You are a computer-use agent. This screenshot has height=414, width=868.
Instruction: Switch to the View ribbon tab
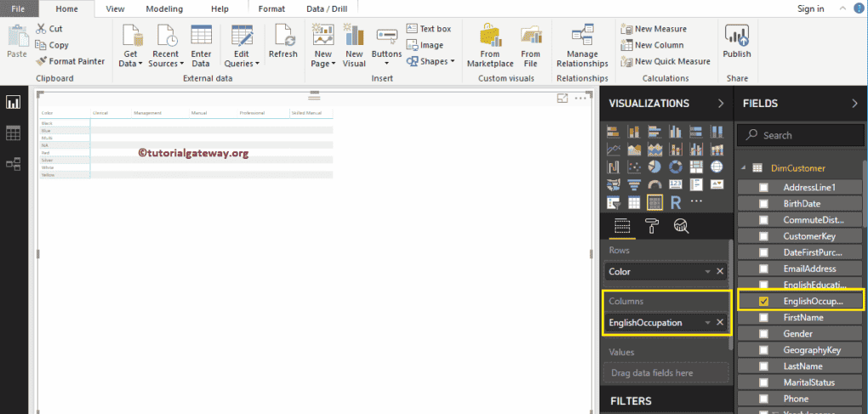point(115,9)
